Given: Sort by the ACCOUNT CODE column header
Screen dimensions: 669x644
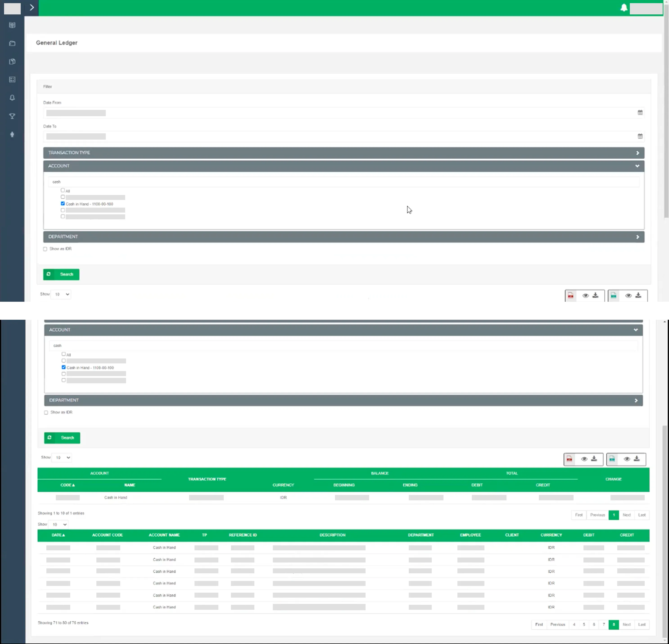Looking at the screenshot, I should pos(108,535).
